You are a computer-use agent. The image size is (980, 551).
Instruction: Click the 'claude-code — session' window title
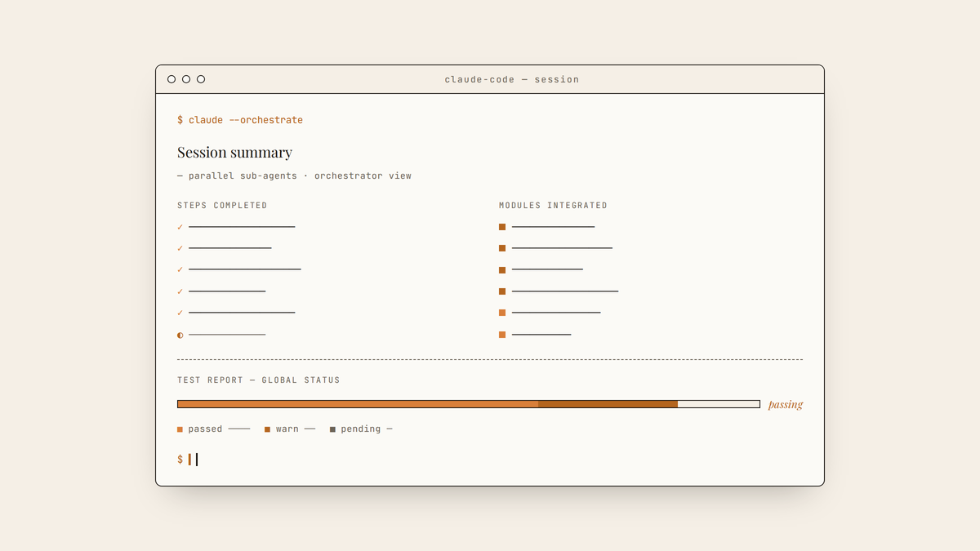point(512,79)
